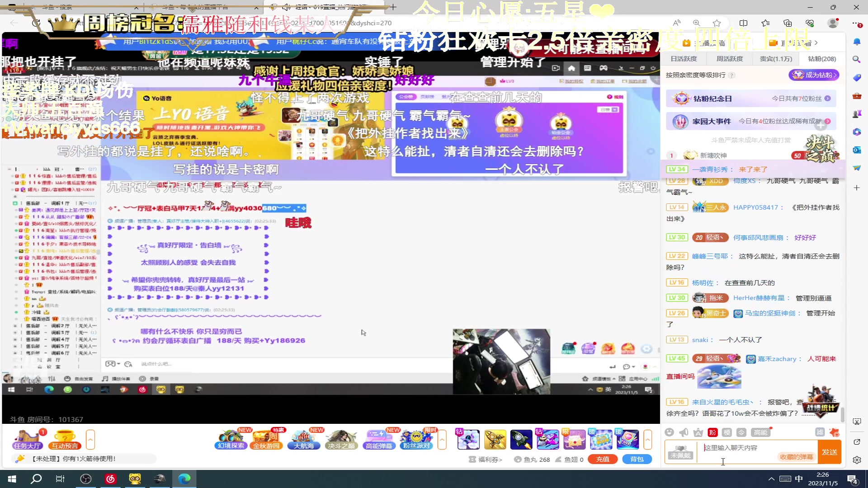Expand activity list arrow after 粉丝派对
This screenshot has height=488, width=868.
pyautogui.click(x=442, y=439)
